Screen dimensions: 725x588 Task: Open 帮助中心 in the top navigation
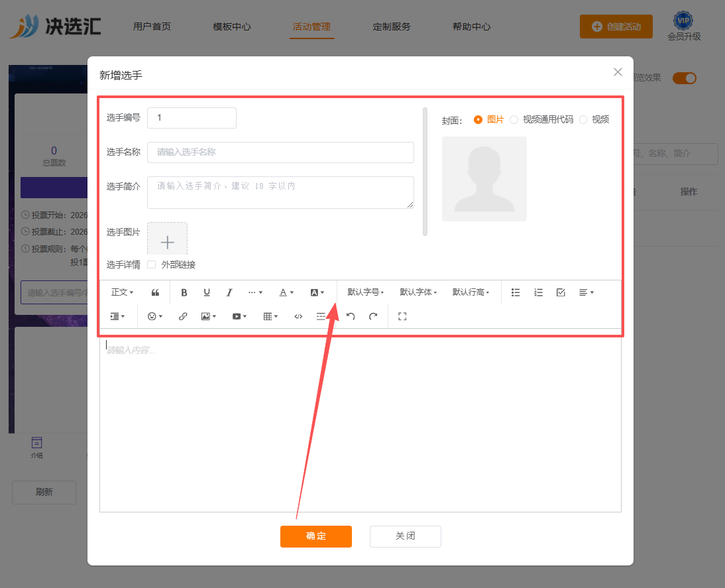pos(472,27)
